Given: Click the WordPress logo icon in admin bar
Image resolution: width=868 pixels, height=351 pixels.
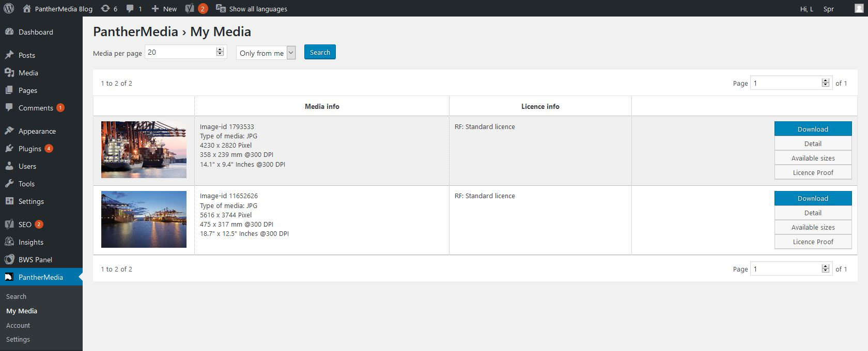Looking at the screenshot, I should click(x=9, y=8).
